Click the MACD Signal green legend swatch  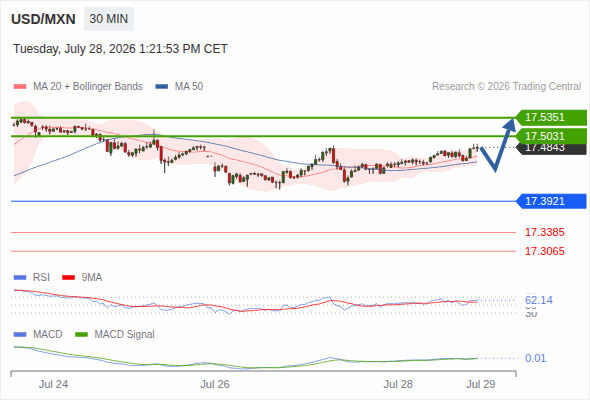tap(81, 335)
